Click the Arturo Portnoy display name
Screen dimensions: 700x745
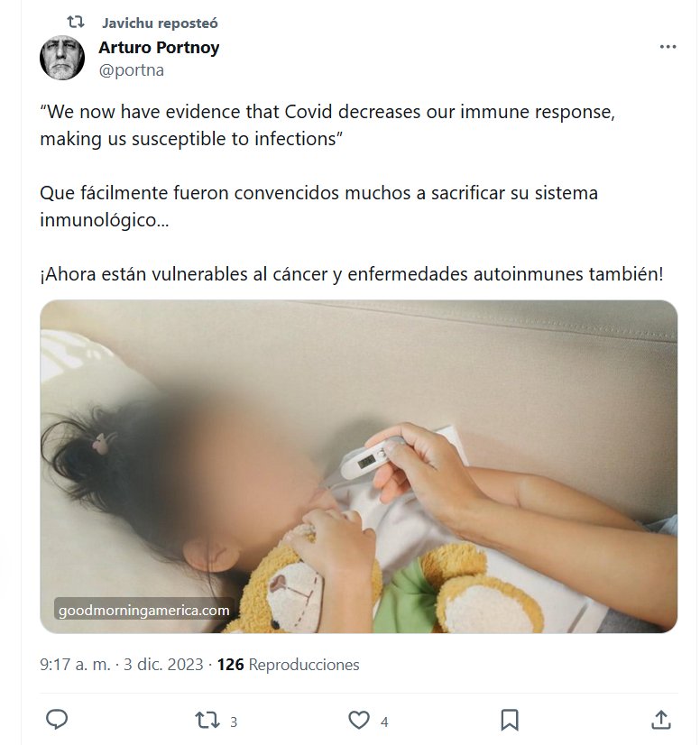159,48
